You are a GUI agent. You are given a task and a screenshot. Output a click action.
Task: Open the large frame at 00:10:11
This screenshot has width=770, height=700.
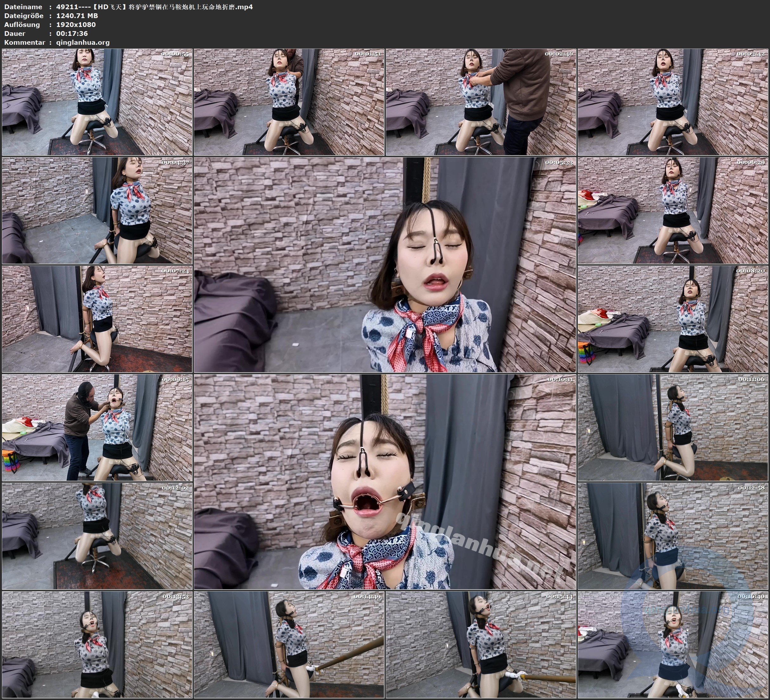[385, 481]
